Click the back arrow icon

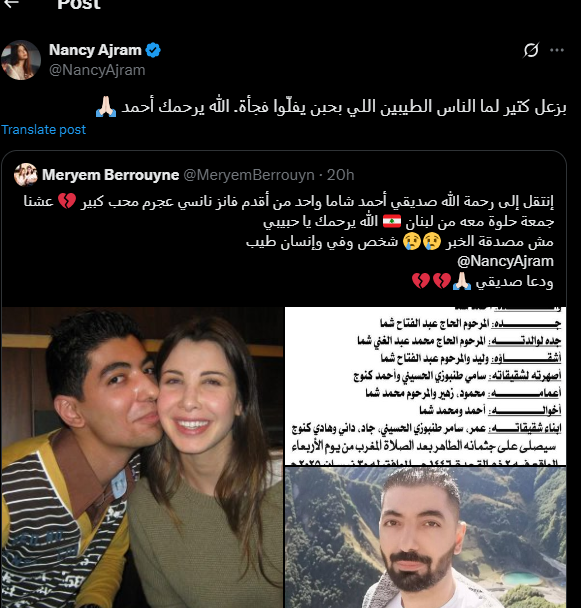(10, 3)
